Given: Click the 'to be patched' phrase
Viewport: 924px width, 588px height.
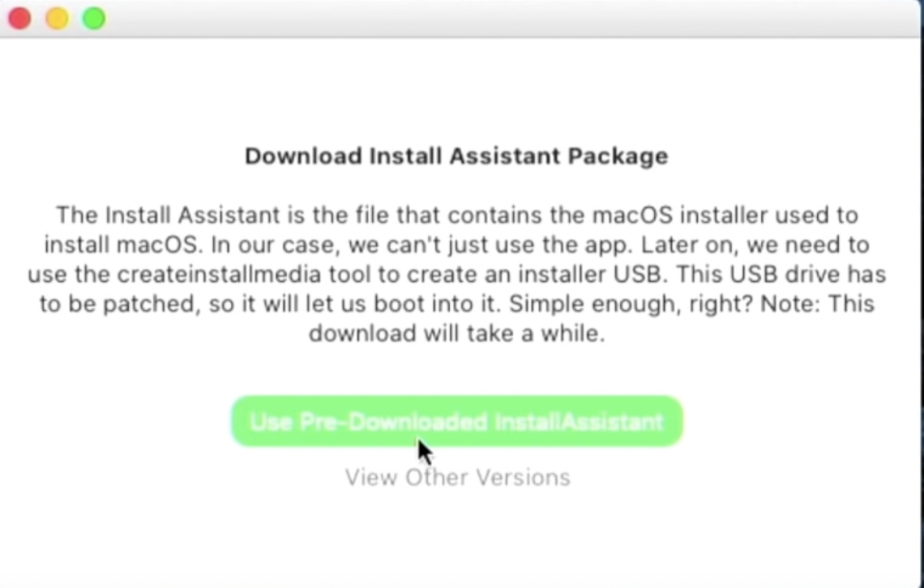Looking at the screenshot, I should 118,305.
